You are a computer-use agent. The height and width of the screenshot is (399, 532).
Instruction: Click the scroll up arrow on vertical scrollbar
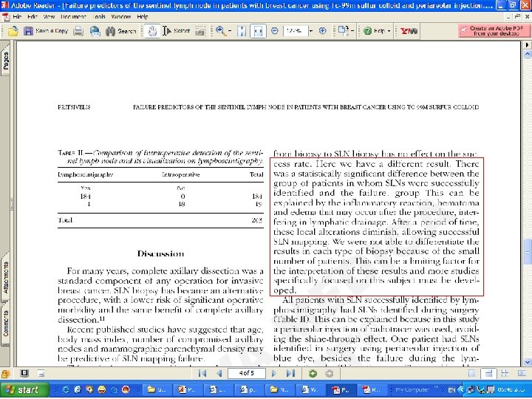pos(528,54)
